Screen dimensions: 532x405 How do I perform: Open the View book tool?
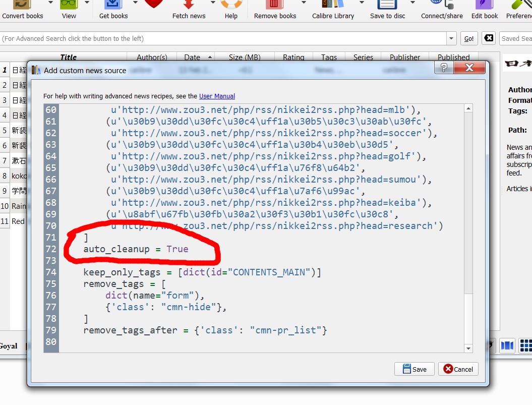point(69,10)
